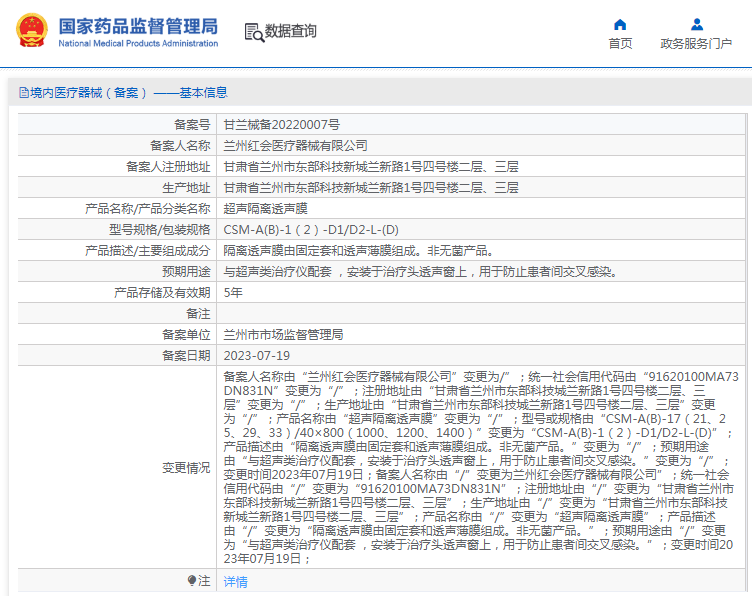
Task: Click the document icon before 境内医疗器械
Action: [x=24, y=93]
